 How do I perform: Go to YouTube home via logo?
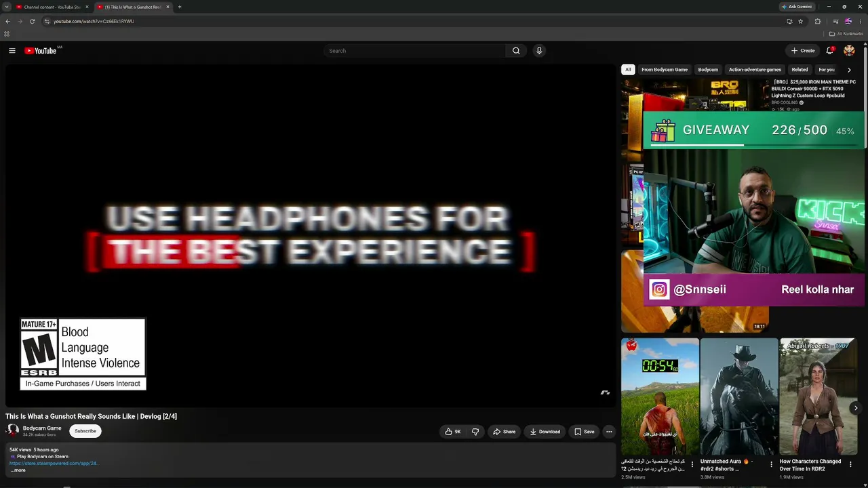click(x=41, y=51)
